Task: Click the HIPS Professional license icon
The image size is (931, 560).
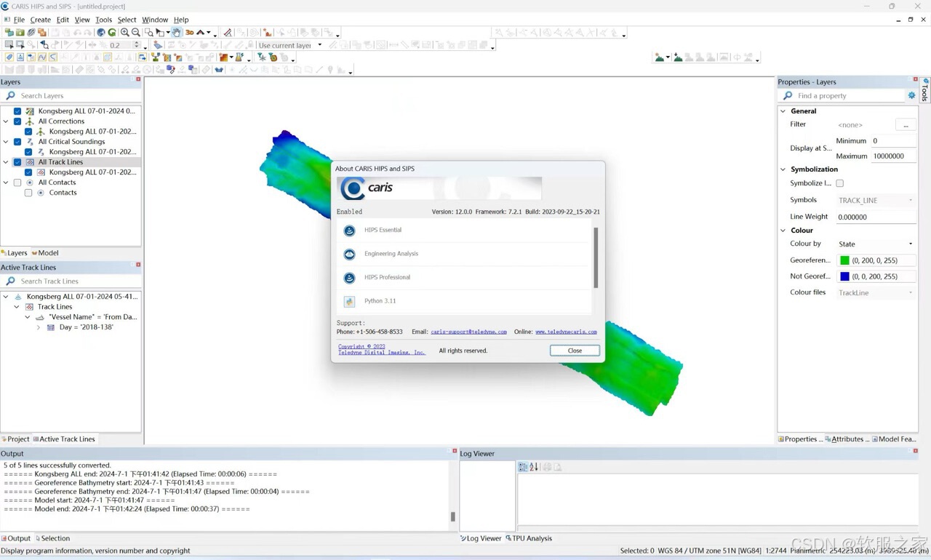Action: [349, 278]
